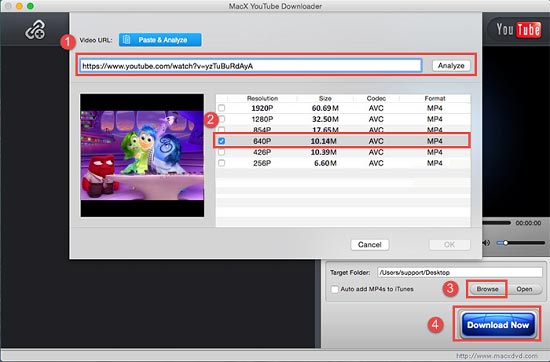Click the Download Now button
Screen dimensions: 550x362
(x=498, y=325)
